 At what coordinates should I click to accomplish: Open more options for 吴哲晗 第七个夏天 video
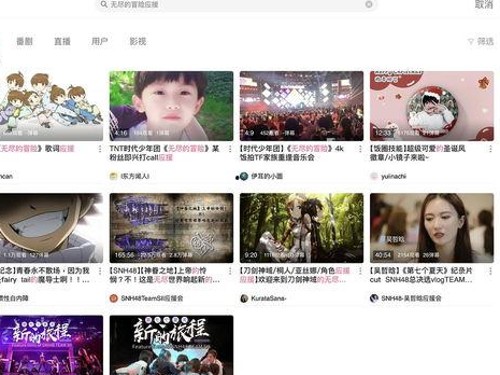(x=490, y=271)
